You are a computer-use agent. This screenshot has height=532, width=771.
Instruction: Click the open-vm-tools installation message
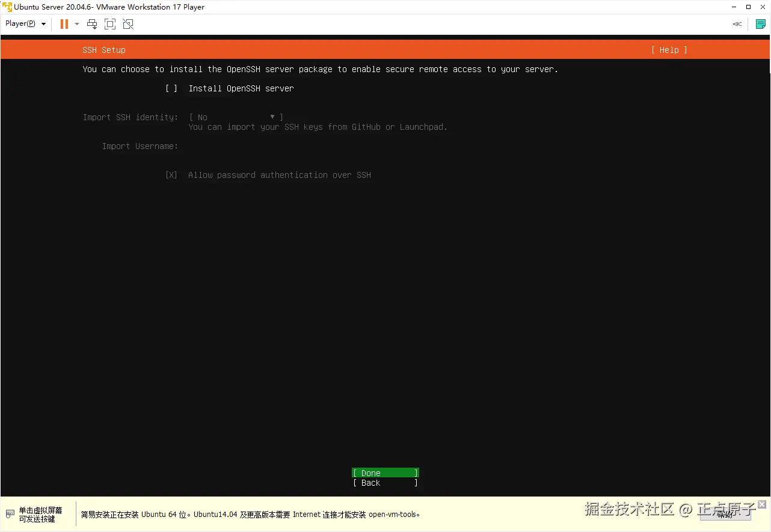[251, 515]
